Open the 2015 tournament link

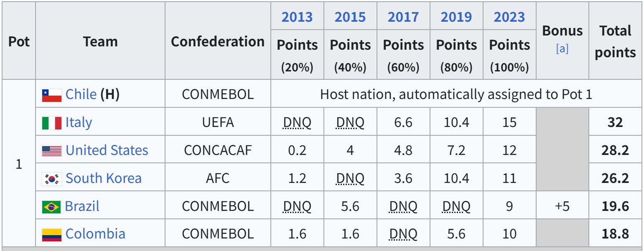(350, 17)
